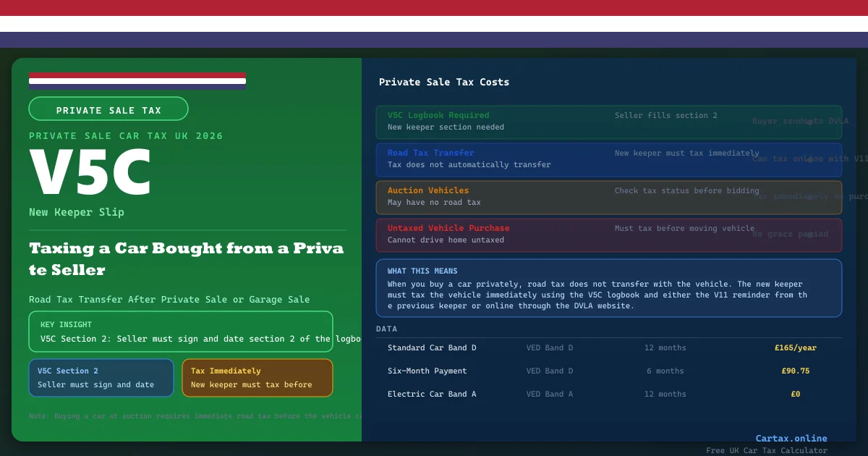868x456 pixels.
Task: Open the Cartax.online link
Action: [791, 439]
